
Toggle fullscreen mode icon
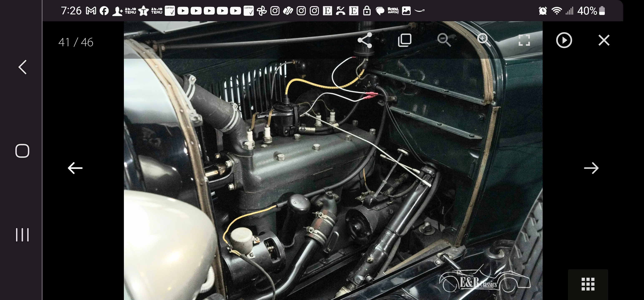pos(524,40)
